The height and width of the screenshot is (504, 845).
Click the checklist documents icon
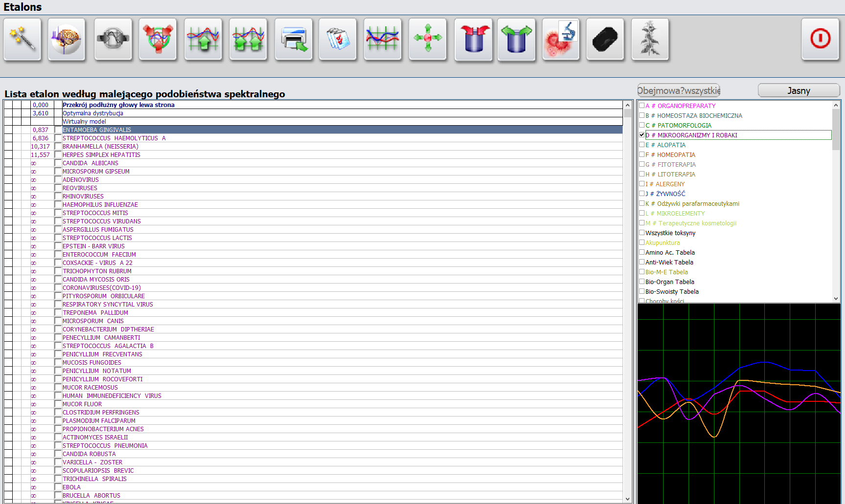(x=338, y=40)
